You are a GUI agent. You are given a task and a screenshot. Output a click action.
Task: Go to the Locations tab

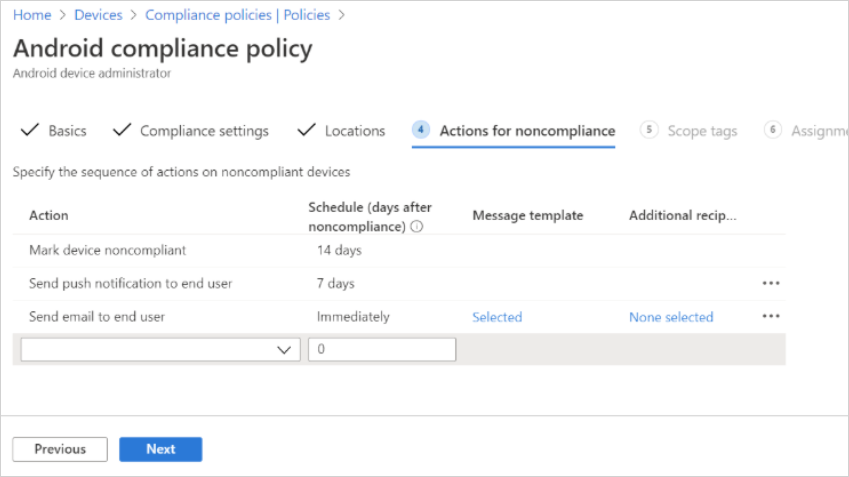(x=354, y=131)
